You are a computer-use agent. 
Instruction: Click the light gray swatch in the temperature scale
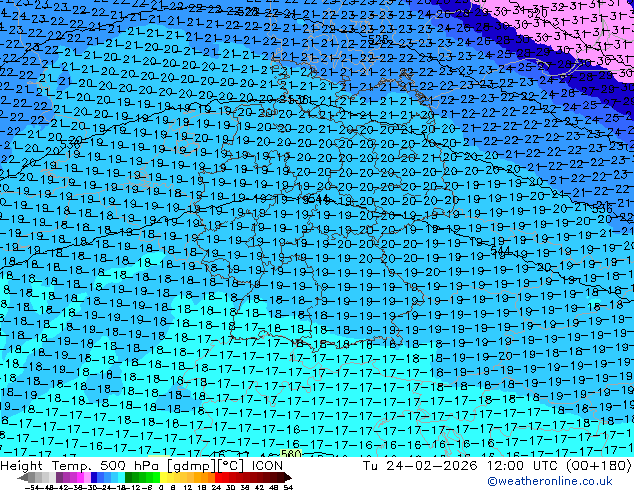coord(53,477)
